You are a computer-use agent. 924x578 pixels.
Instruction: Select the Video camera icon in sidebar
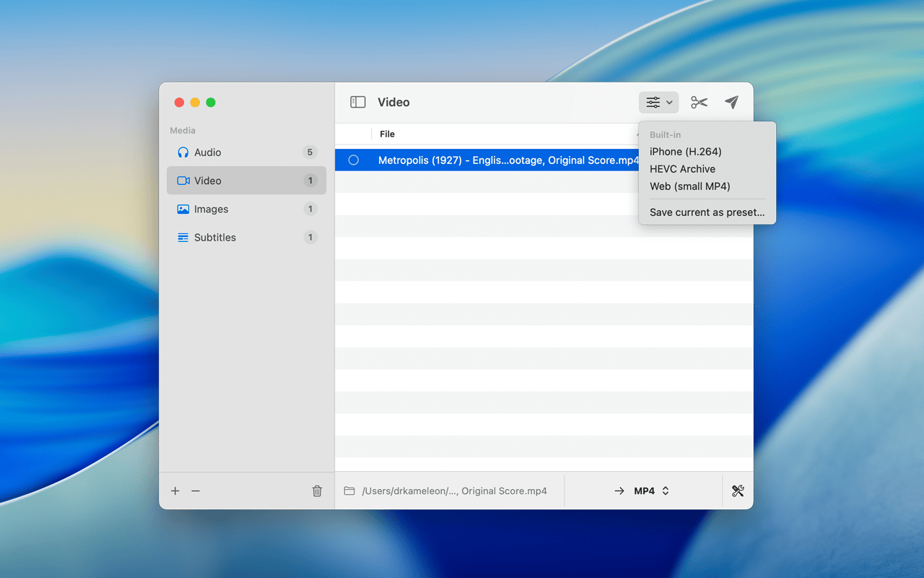tap(183, 181)
